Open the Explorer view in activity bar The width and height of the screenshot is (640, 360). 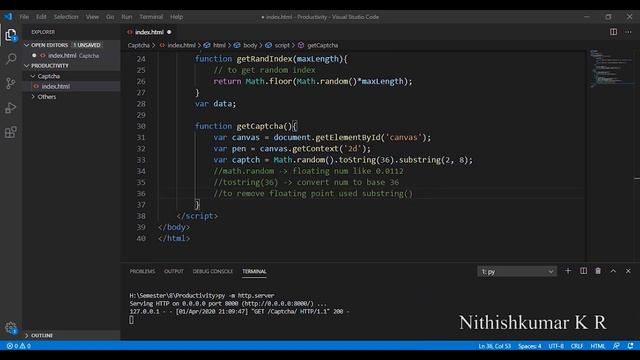(11, 35)
